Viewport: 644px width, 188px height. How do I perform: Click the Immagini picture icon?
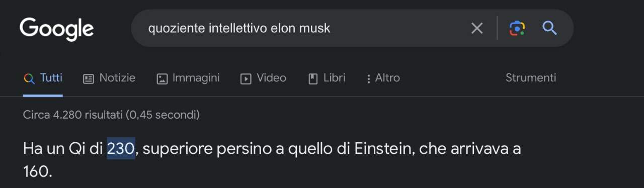[162, 79]
